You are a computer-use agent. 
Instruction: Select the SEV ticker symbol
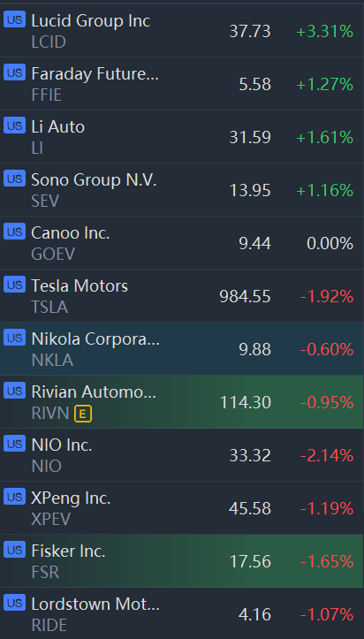coord(45,202)
